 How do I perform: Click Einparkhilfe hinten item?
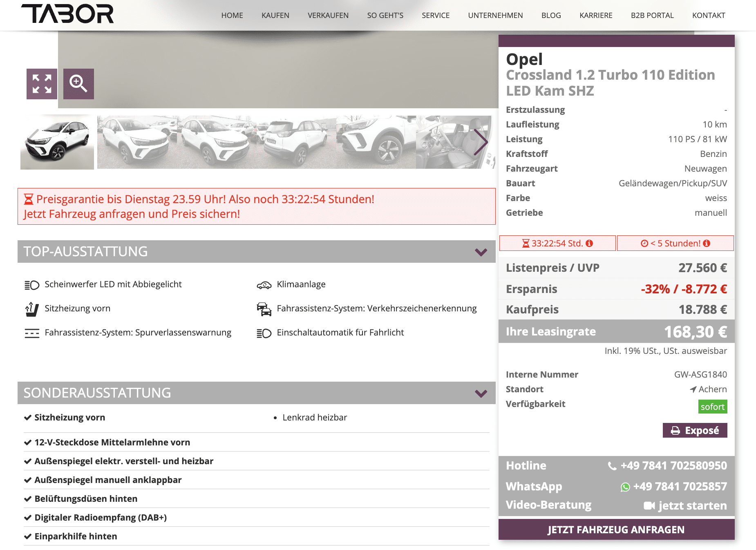click(x=76, y=537)
